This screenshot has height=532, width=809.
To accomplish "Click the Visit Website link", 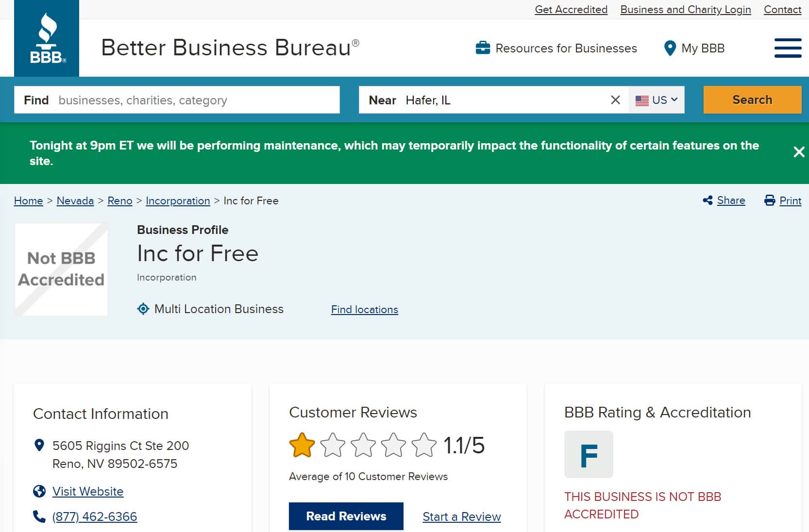I will click(88, 492).
